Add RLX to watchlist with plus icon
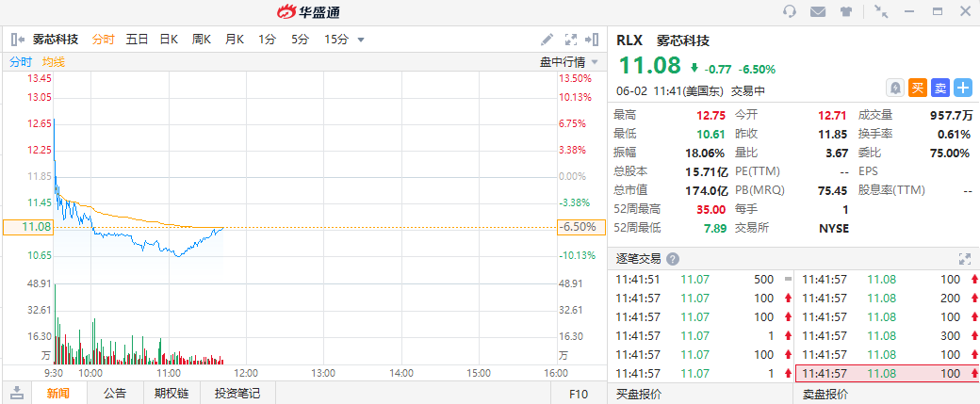 pyautogui.click(x=962, y=88)
